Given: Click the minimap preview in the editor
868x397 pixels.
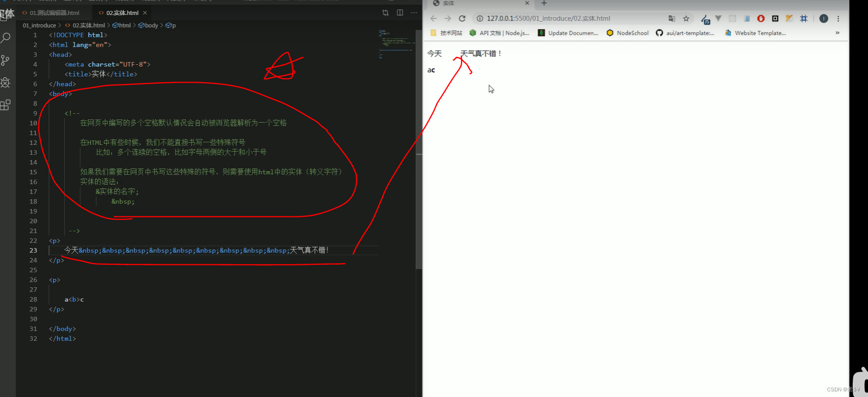Looking at the screenshot, I should (396, 44).
